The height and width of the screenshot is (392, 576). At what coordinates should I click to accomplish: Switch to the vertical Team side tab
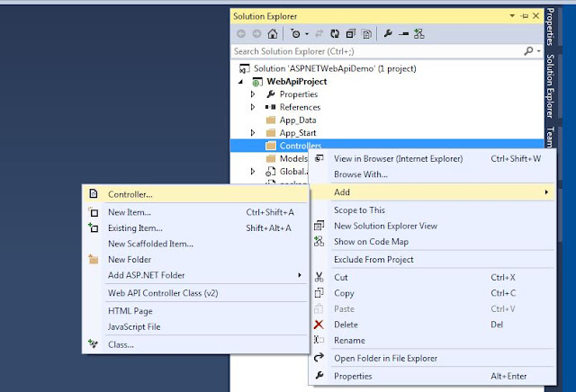[550, 137]
